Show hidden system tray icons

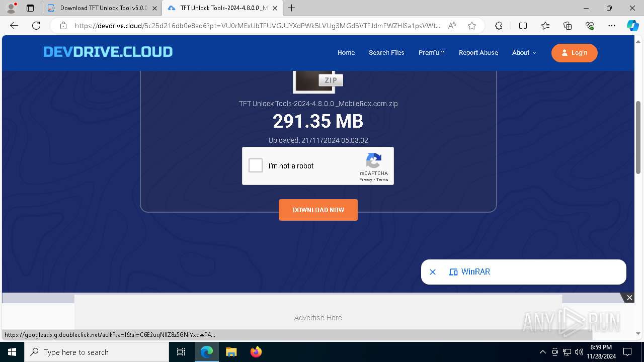[542, 352]
